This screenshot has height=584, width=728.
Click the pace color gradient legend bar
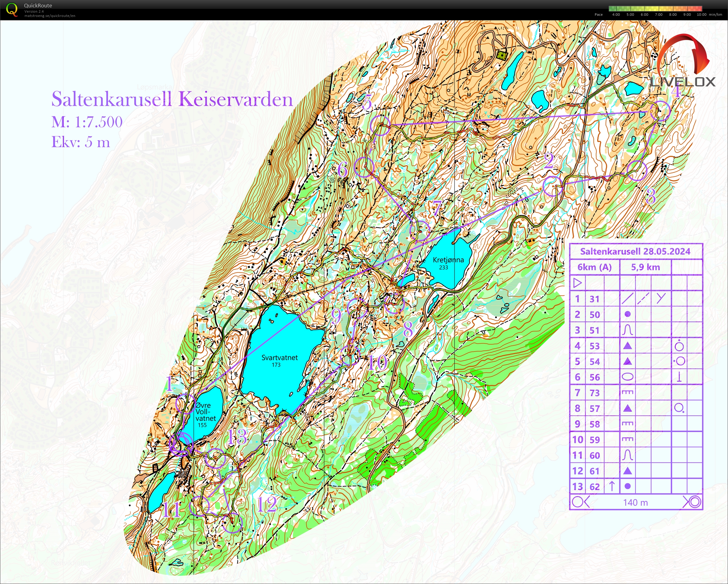click(x=656, y=8)
